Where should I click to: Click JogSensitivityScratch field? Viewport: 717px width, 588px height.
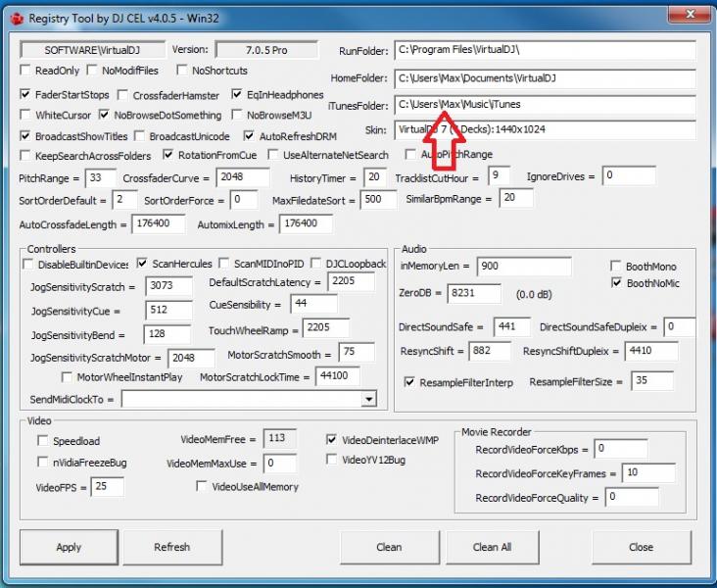[x=169, y=286]
